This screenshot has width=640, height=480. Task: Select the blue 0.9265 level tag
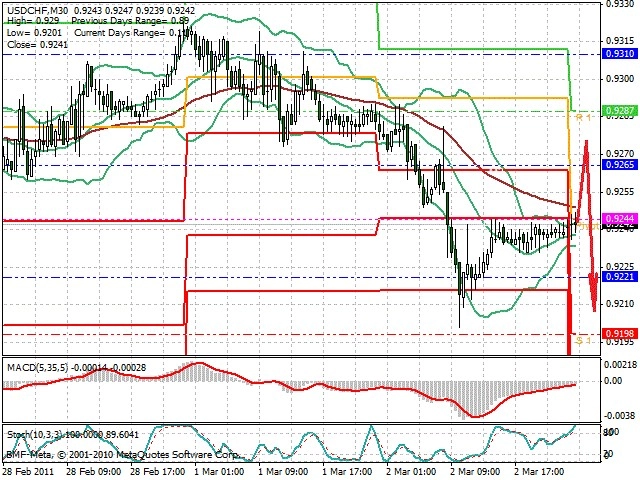click(620, 164)
